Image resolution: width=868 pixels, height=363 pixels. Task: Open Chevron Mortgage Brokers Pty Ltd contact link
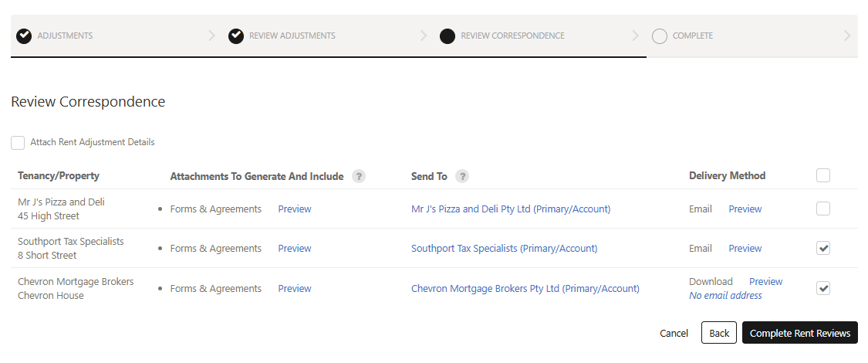525,289
